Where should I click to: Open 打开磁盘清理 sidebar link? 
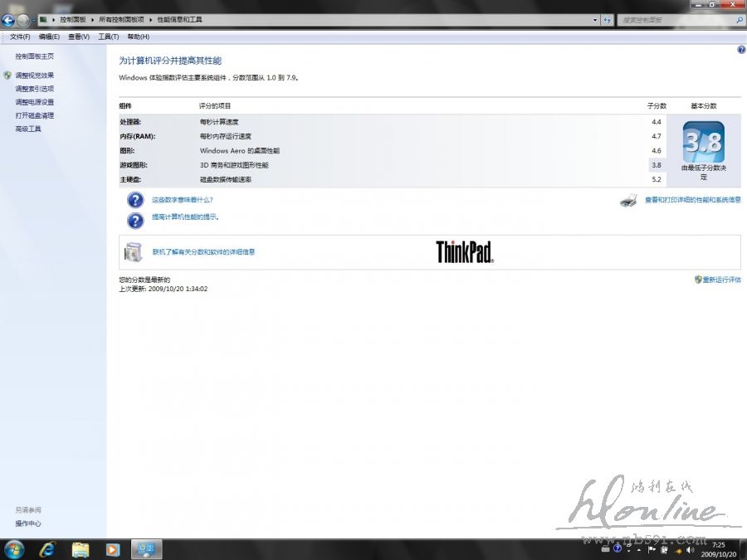(34, 115)
